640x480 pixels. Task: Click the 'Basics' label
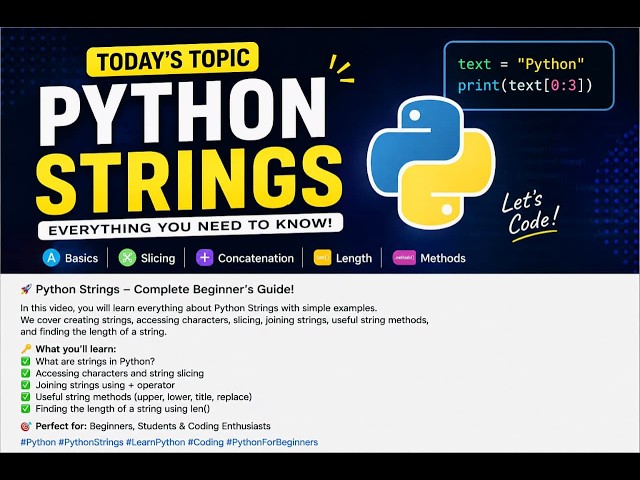pyautogui.click(x=82, y=258)
